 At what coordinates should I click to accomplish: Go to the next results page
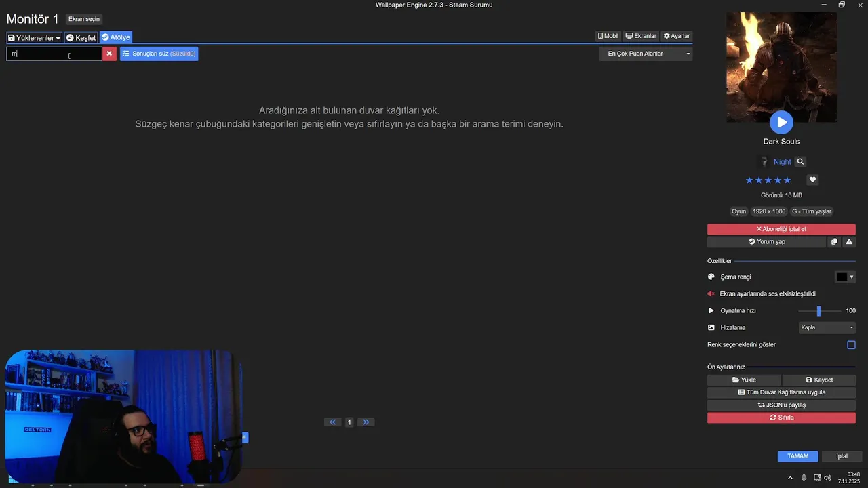coord(366,422)
